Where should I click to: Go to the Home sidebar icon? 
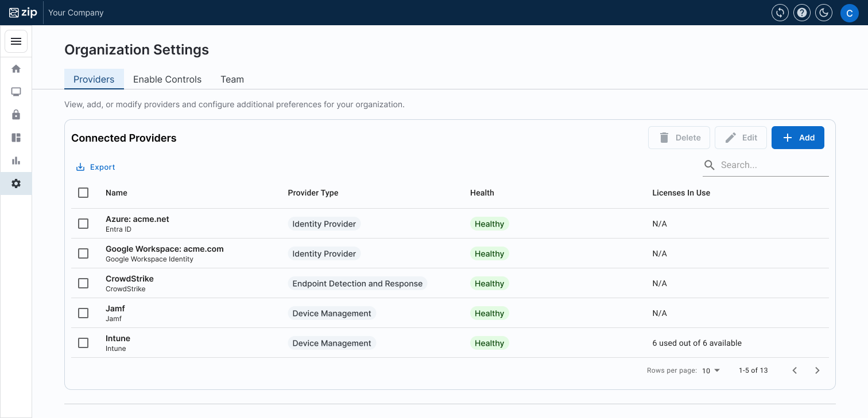pos(16,69)
